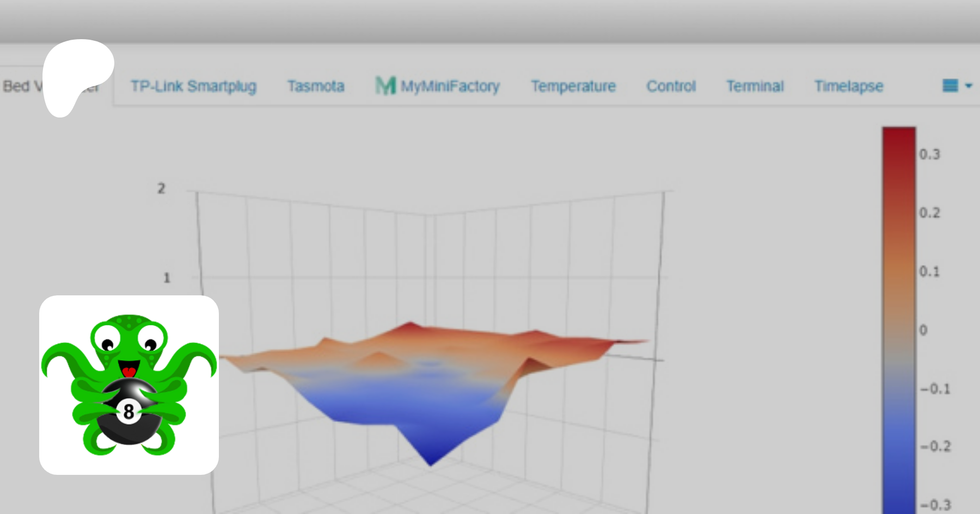Click the lowest blue point of the mesh
The width and height of the screenshot is (980, 514).
[431, 463]
